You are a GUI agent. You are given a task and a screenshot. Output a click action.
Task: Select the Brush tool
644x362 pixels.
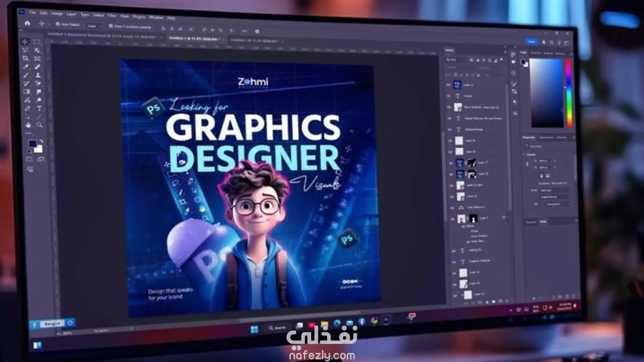click(26, 75)
